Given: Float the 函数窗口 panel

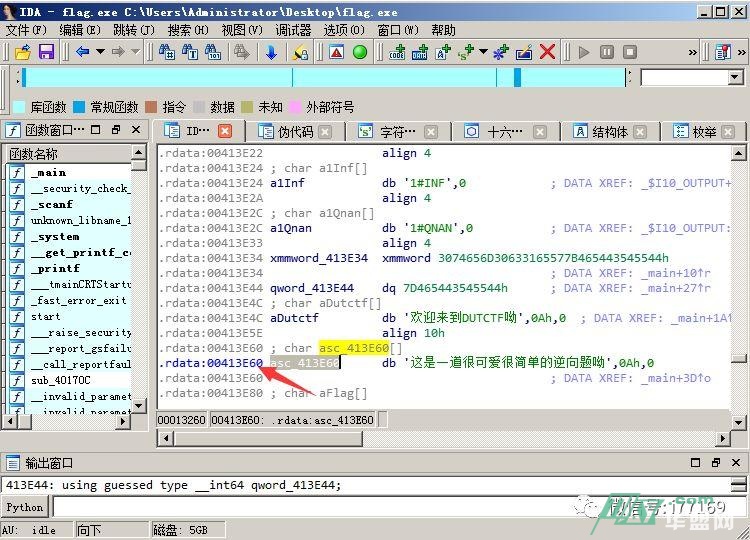Looking at the screenshot, I should point(116,129).
